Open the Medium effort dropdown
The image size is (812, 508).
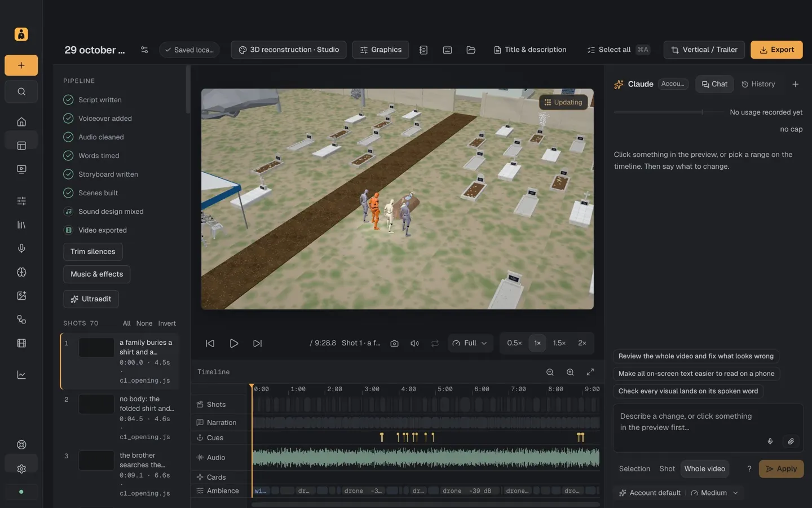click(x=714, y=493)
